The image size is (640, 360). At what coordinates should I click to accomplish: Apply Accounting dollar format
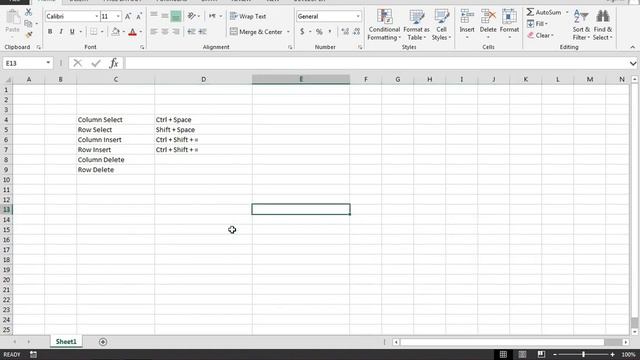click(302, 31)
